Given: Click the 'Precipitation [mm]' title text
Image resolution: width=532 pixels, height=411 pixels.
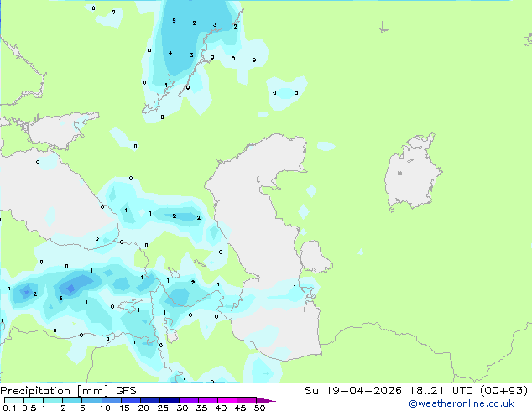Looking at the screenshot, I should (x=54, y=391).
